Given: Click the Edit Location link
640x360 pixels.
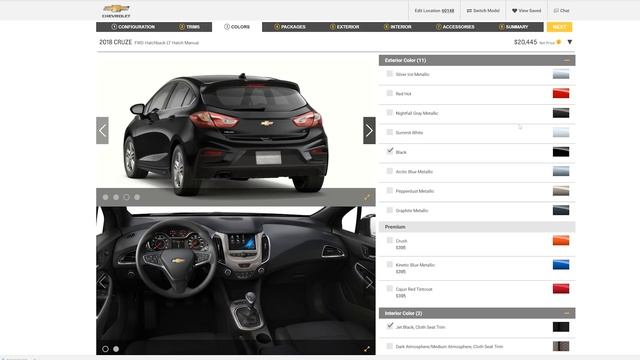Looking at the screenshot, I should tap(434, 11).
